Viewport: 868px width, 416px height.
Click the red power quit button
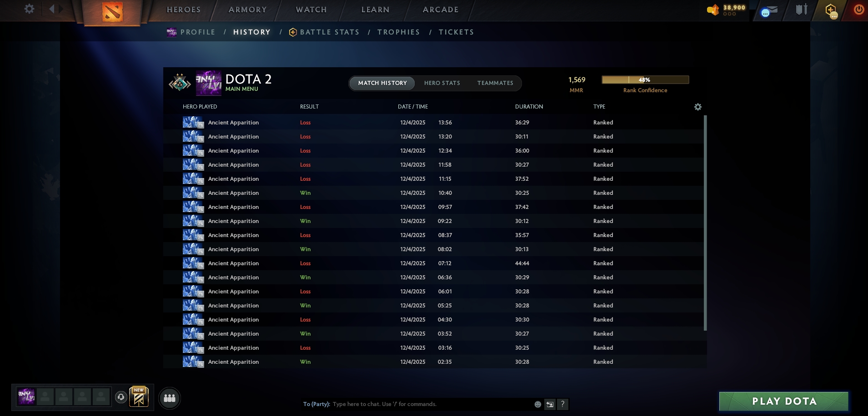tap(858, 10)
